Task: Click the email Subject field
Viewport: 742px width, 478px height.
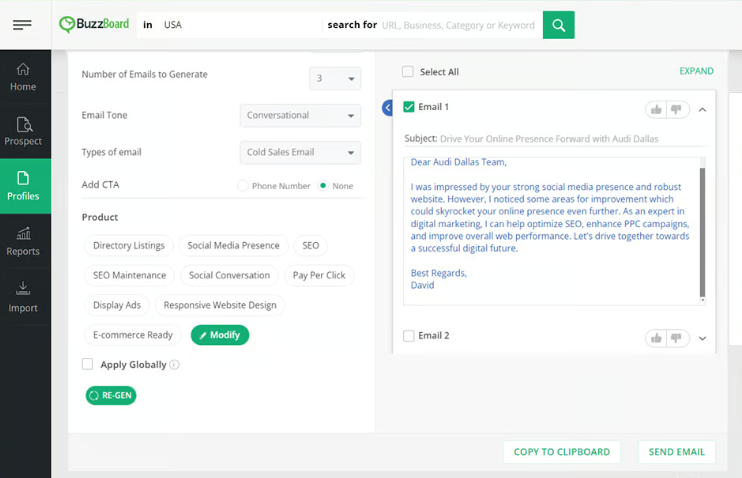Action: (x=554, y=139)
